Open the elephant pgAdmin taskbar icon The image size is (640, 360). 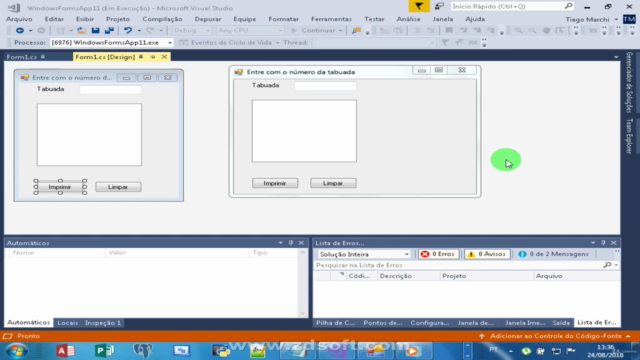point(142,351)
